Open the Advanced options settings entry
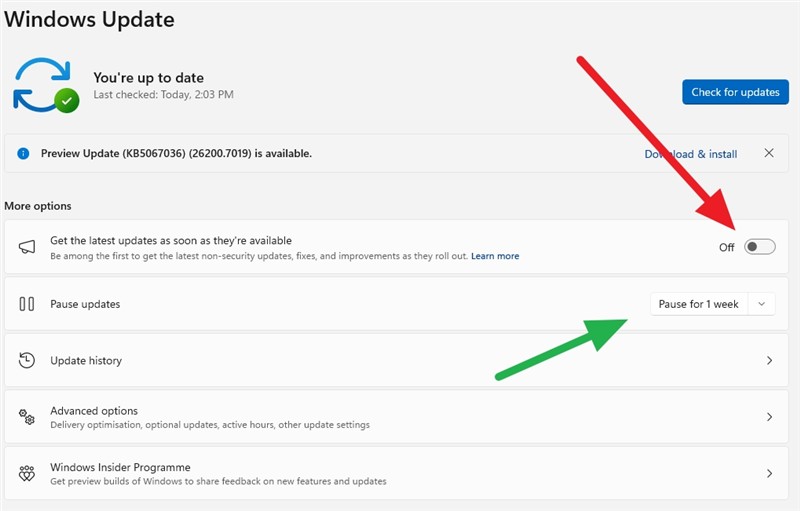The height and width of the screenshot is (511, 800). [x=94, y=411]
